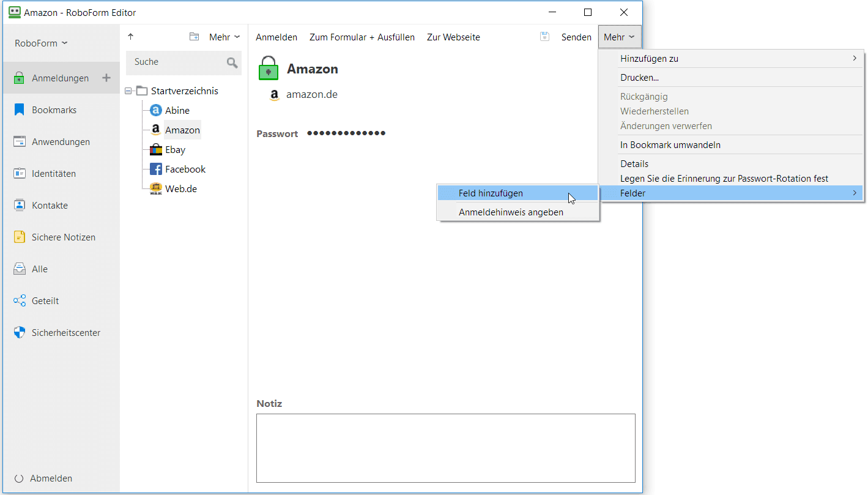Open the Sicherheitscenter shield icon
Screen dimensions: 868x495
(19, 333)
